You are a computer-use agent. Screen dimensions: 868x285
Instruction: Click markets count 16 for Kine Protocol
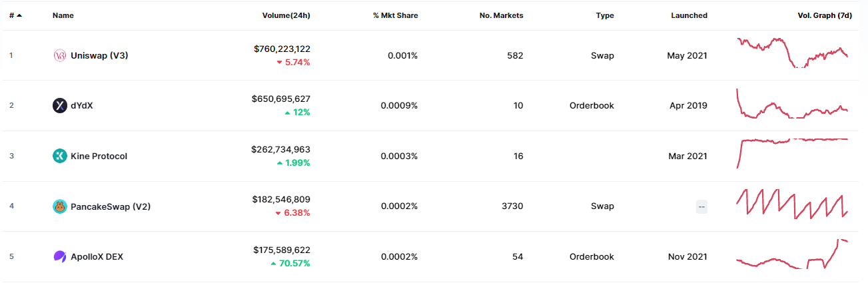pos(518,156)
